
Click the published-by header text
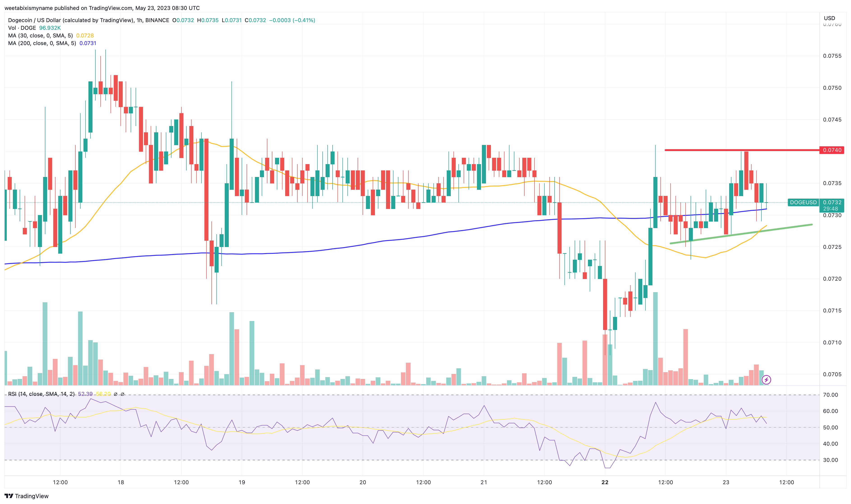102,8
